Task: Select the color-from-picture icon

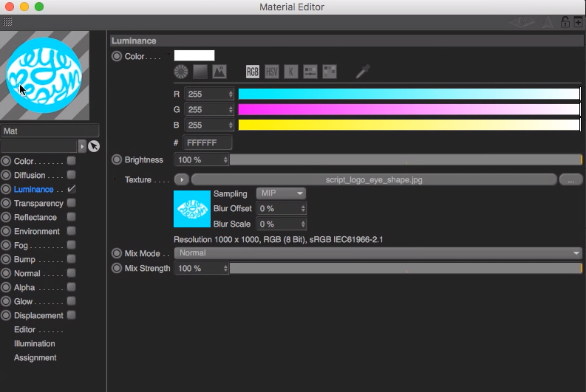Action: point(219,72)
